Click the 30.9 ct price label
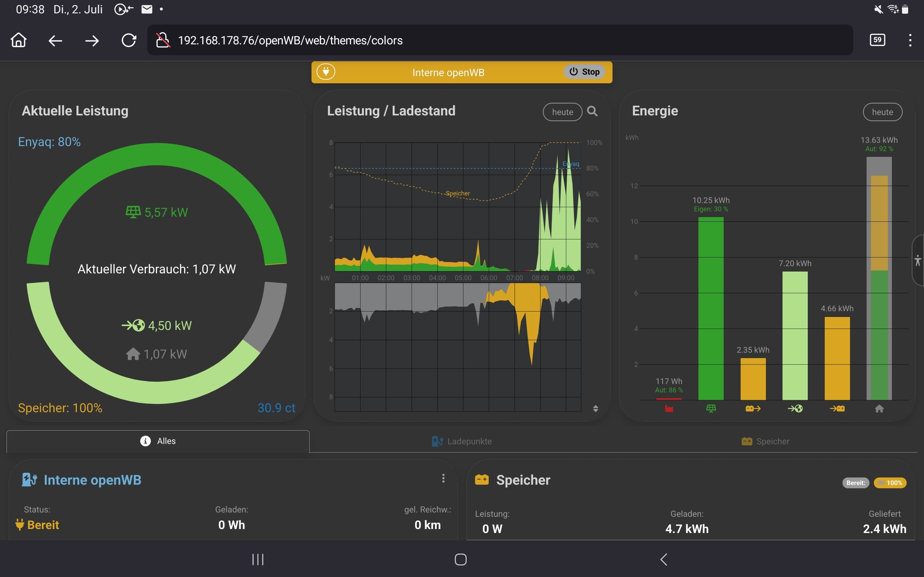This screenshot has width=924, height=577. [x=276, y=408]
